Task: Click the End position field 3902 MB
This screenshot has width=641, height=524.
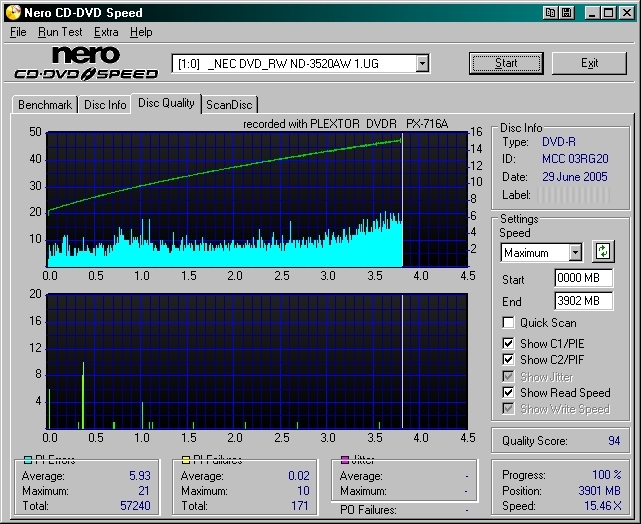Action: pyautogui.click(x=583, y=301)
